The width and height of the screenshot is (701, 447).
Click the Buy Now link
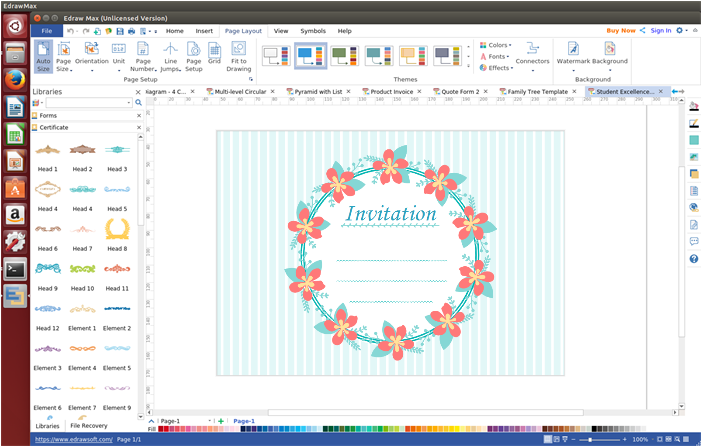click(620, 30)
